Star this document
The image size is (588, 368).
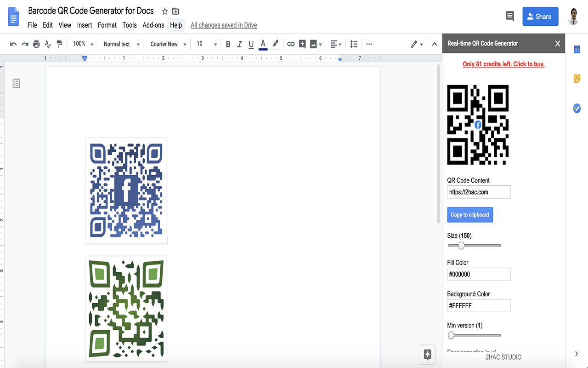click(165, 11)
